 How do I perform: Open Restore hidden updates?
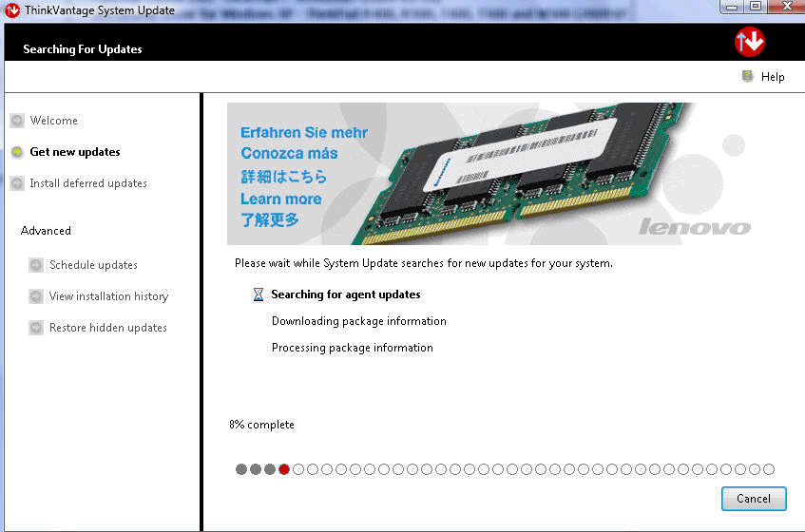coord(108,328)
